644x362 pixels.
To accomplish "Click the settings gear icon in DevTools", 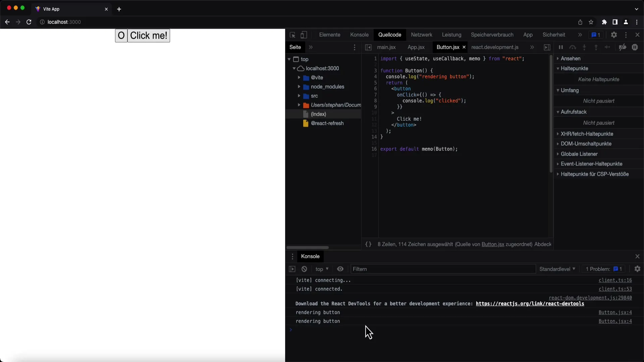I will (x=614, y=35).
